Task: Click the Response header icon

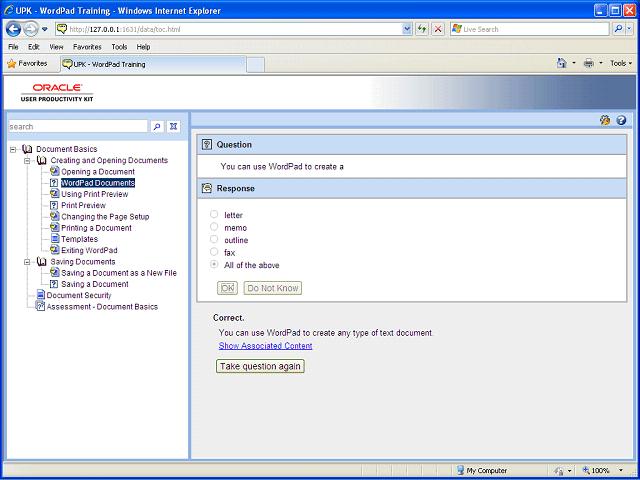Action: tap(207, 188)
